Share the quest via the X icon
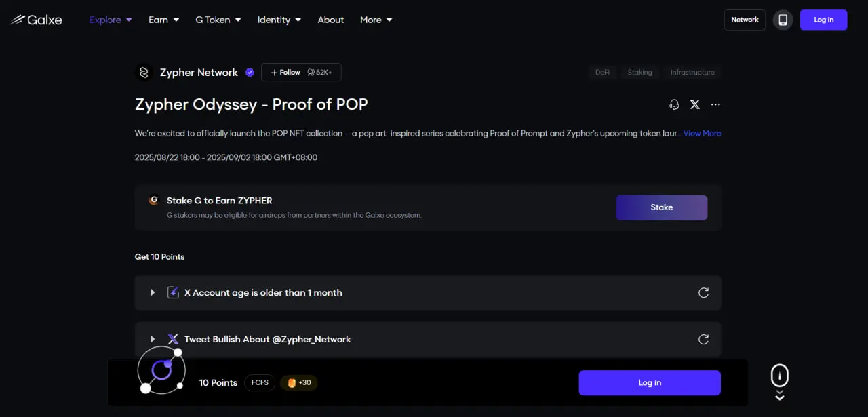 coord(695,104)
